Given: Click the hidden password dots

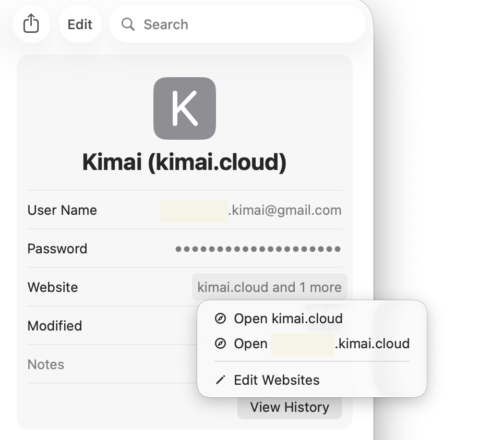Looking at the screenshot, I should (258, 249).
